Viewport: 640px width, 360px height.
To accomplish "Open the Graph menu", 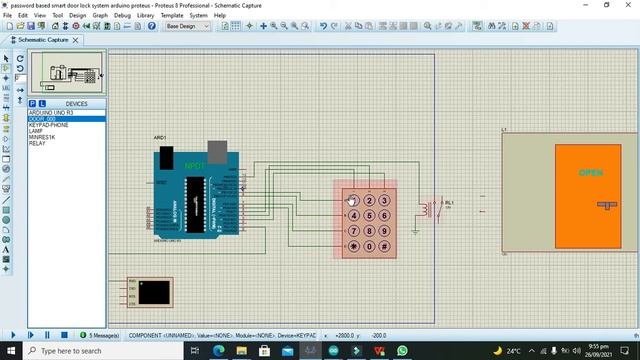I will tap(100, 16).
